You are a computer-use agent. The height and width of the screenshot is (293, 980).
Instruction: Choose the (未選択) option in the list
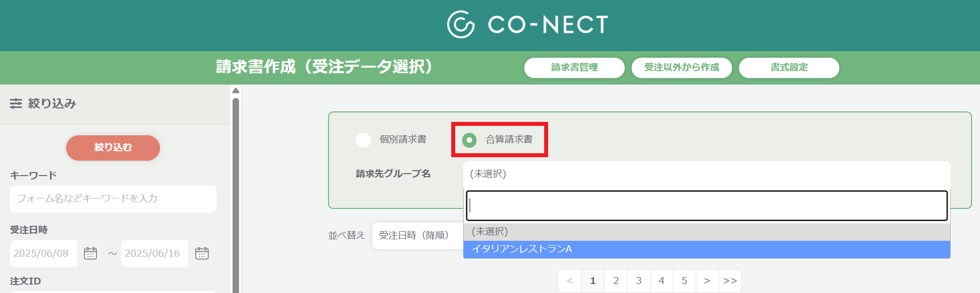[707, 232]
